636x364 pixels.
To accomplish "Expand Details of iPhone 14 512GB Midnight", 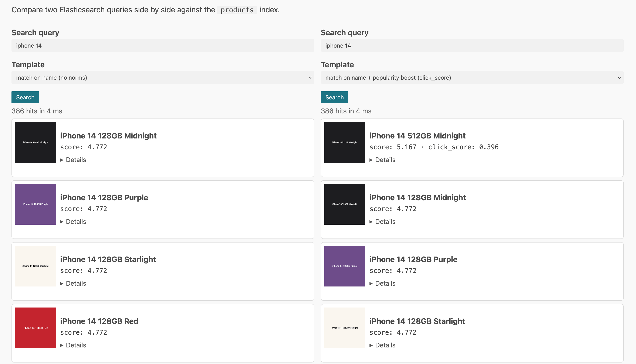I will point(382,160).
